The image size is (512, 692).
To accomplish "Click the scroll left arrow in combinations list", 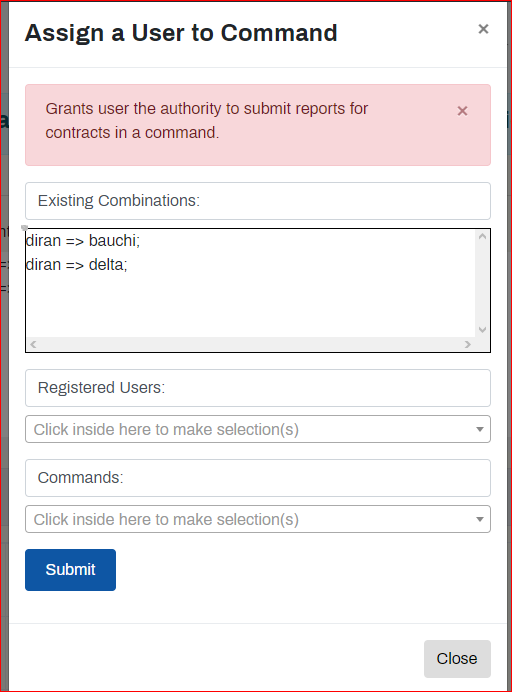I will pos(33,344).
